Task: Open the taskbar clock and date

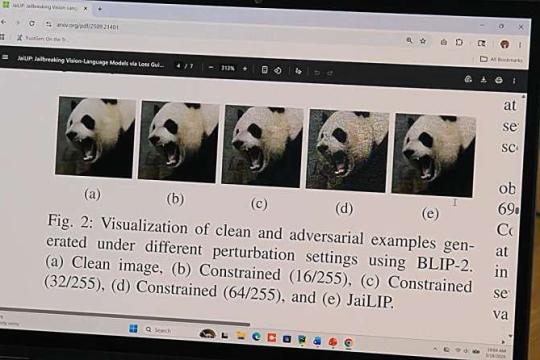Action: [x=495, y=353]
